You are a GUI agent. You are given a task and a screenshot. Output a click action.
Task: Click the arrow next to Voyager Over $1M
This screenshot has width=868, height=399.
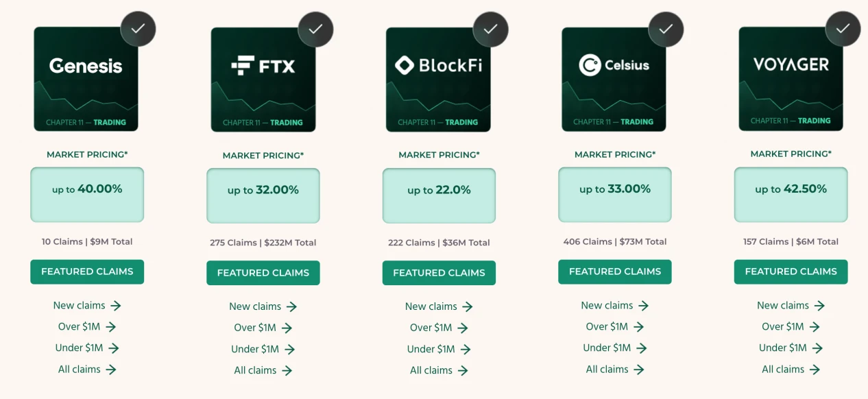point(816,326)
